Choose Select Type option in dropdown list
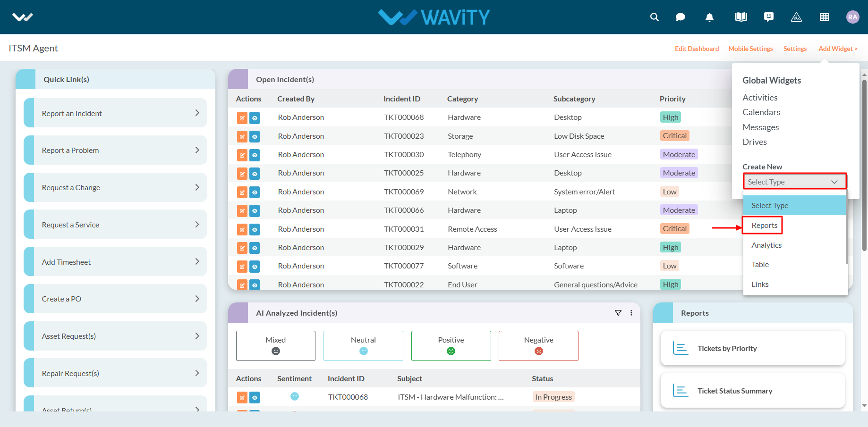This screenshot has width=868, height=427. pyautogui.click(x=795, y=205)
